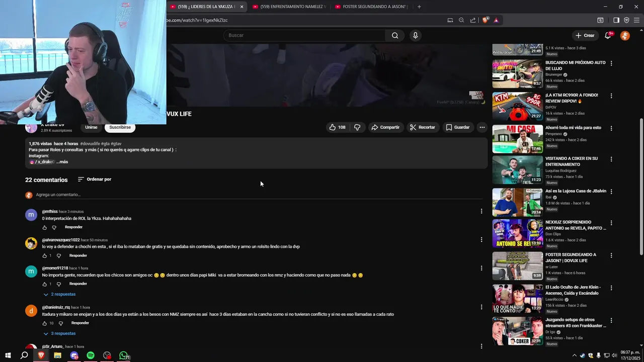Screen dimensions: 644x362
Task: Dislike @momo91218's comment
Action: pos(59,284)
